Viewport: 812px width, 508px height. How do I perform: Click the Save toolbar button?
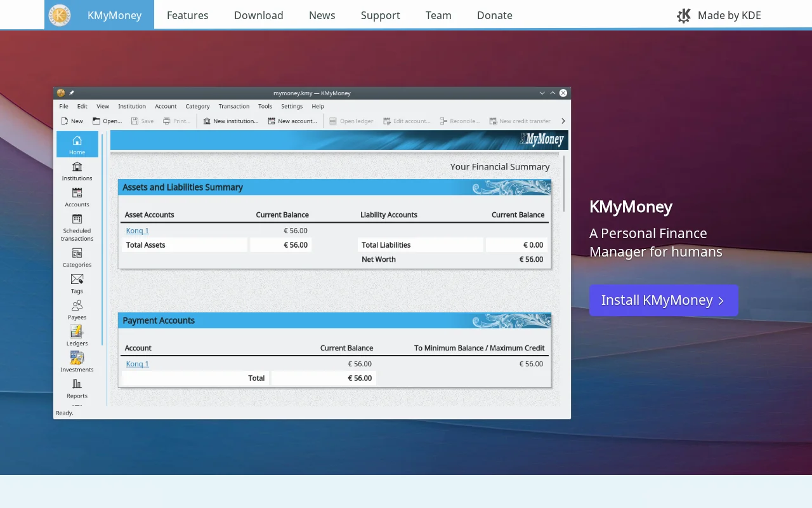pyautogui.click(x=143, y=121)
